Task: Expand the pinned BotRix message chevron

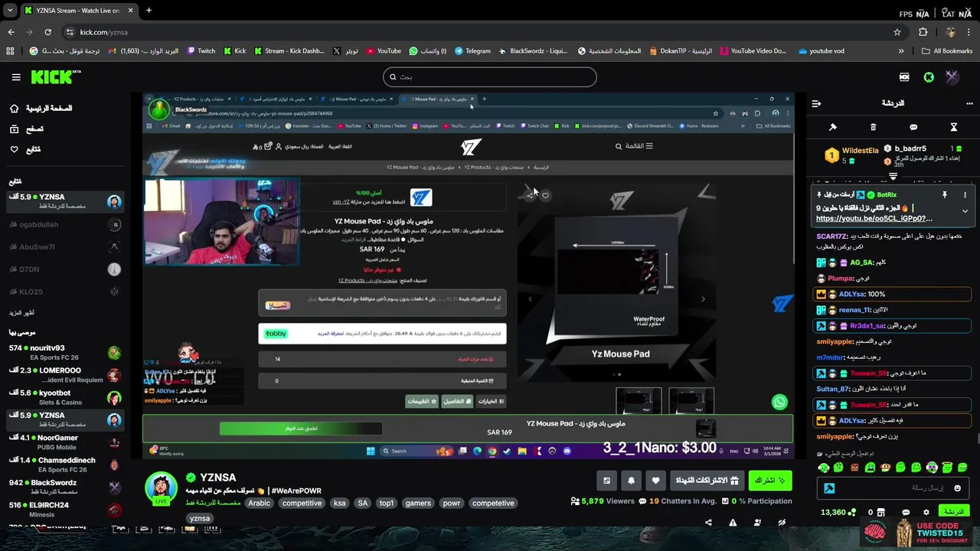Action: 965,211
